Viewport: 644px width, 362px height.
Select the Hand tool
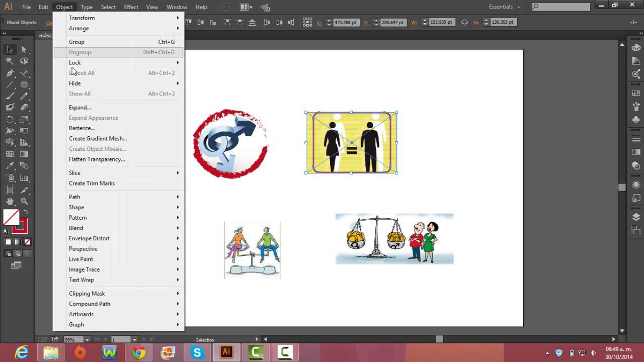(x=10, y=201)
